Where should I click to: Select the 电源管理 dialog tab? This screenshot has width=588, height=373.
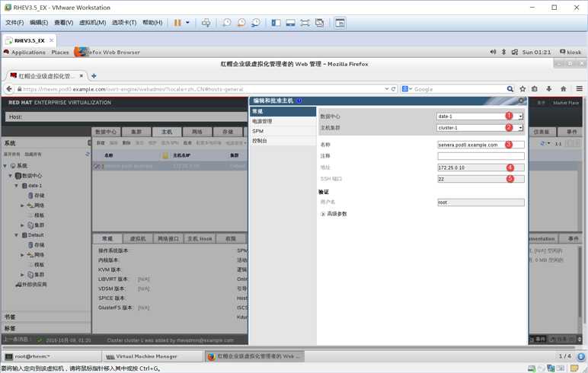[x=283, y=121]
